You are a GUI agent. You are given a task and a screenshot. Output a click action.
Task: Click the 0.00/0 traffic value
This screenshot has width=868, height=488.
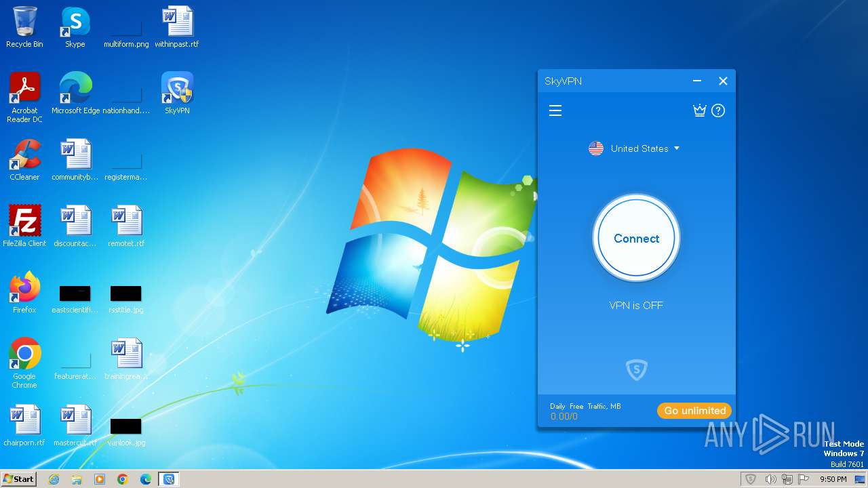564,416
